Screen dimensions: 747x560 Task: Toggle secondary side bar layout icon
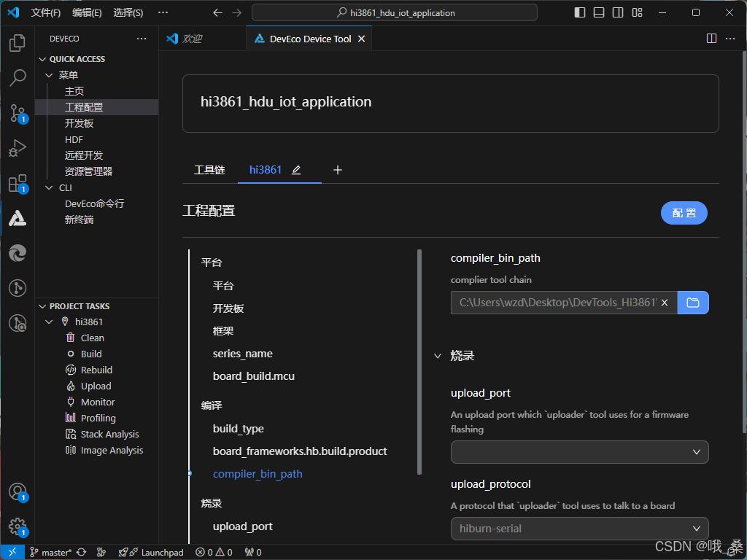618,12
